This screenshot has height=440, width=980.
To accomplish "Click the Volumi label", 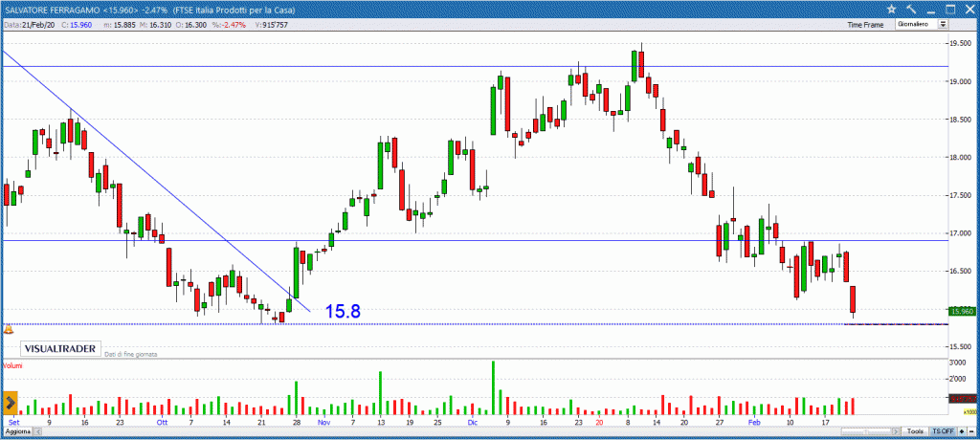I will click(x=12, y=365).
